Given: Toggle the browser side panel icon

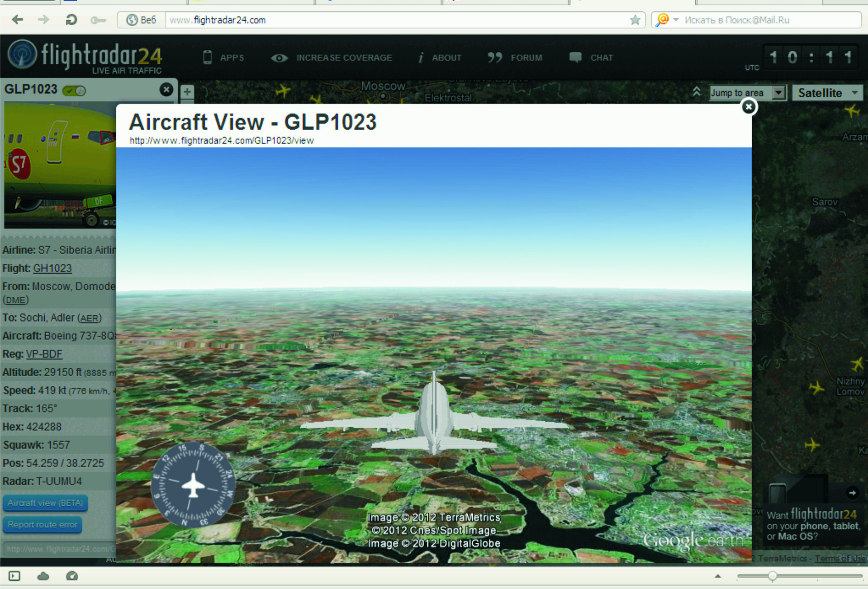Looking at the screenshot, I should 14,576.
